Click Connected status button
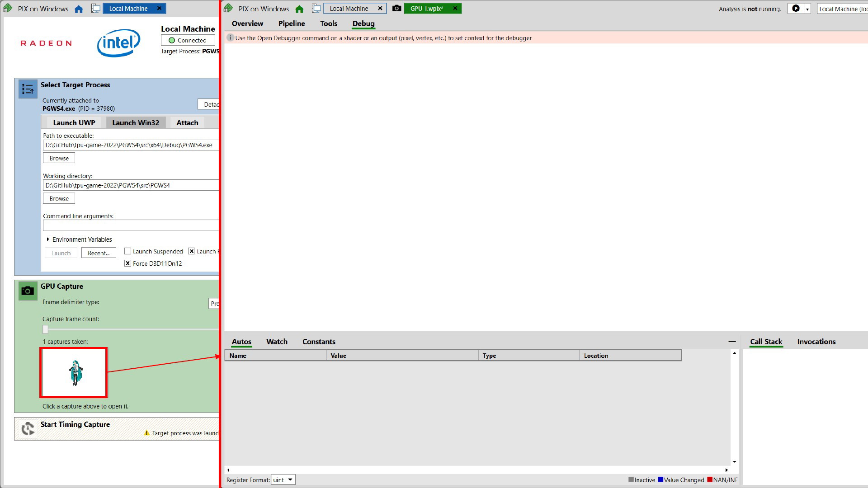The width and height of the screenshot is (868, 488). 188,40
